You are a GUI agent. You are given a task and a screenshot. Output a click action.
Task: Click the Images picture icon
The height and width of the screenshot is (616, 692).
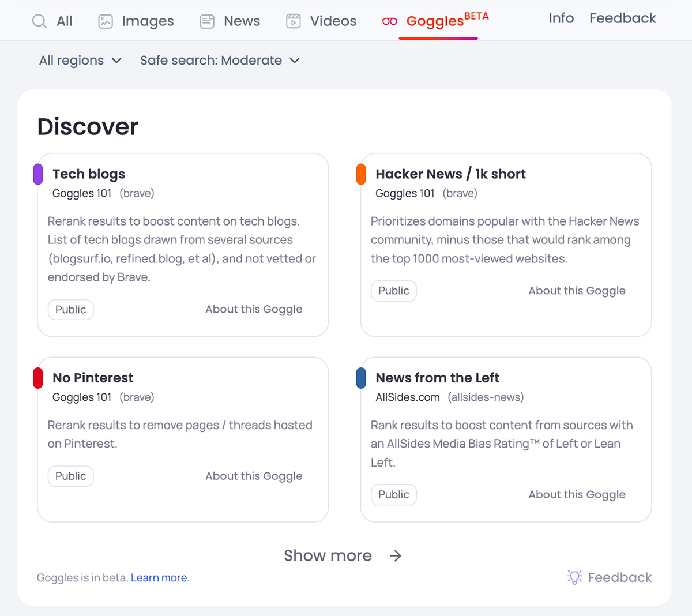106,22
